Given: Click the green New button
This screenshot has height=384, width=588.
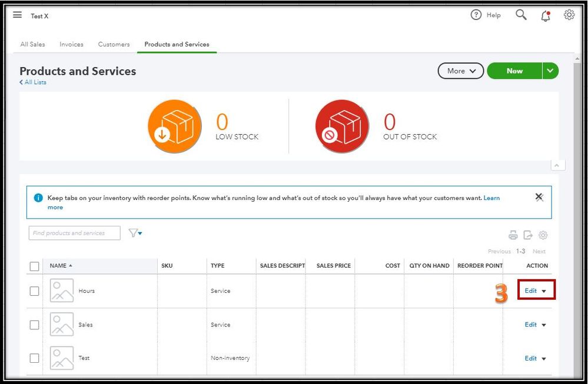Looking at the screenshot, I should (x=514, y=71).
